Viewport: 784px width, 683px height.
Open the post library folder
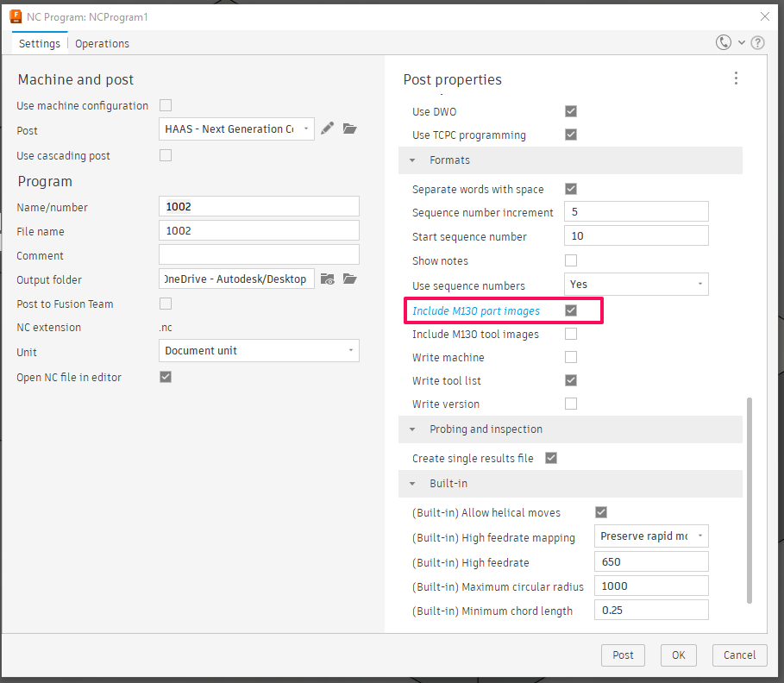tap(349, 128)
